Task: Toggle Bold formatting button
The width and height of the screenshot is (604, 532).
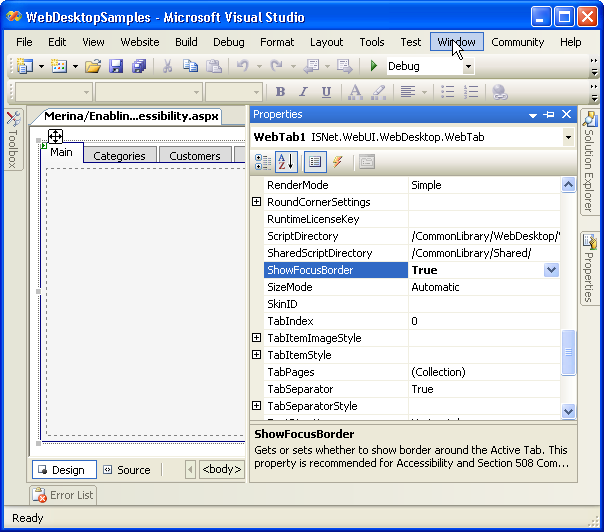Action: click(x=280, y=92)
